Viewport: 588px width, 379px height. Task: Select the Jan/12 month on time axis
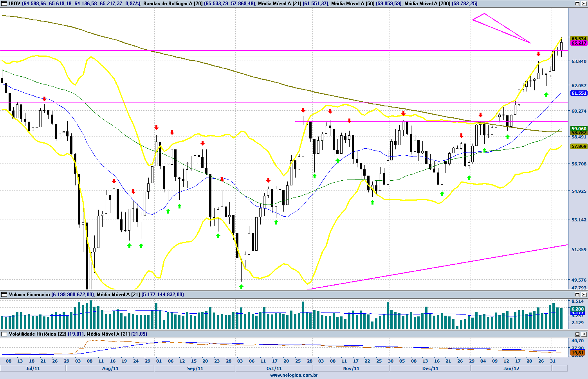[511, 368]
